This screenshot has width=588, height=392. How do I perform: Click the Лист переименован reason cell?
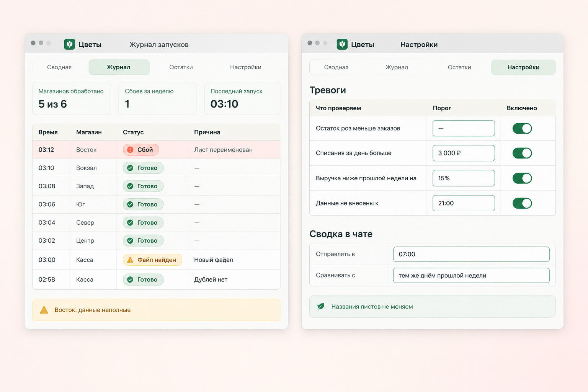tap(234, 150)
